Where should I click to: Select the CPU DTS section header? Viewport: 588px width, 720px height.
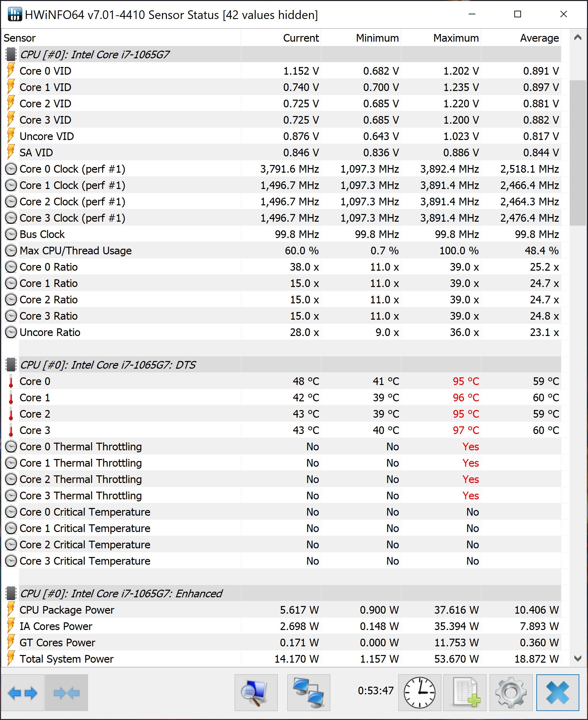281,365
